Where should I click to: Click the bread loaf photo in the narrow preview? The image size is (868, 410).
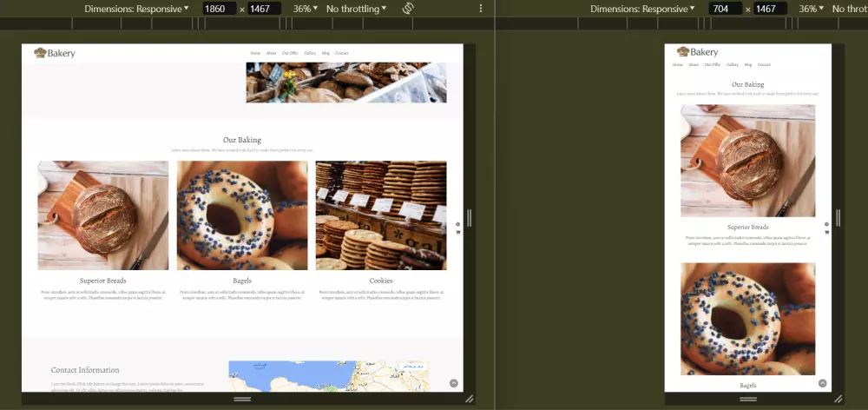(x=748, y=161)
